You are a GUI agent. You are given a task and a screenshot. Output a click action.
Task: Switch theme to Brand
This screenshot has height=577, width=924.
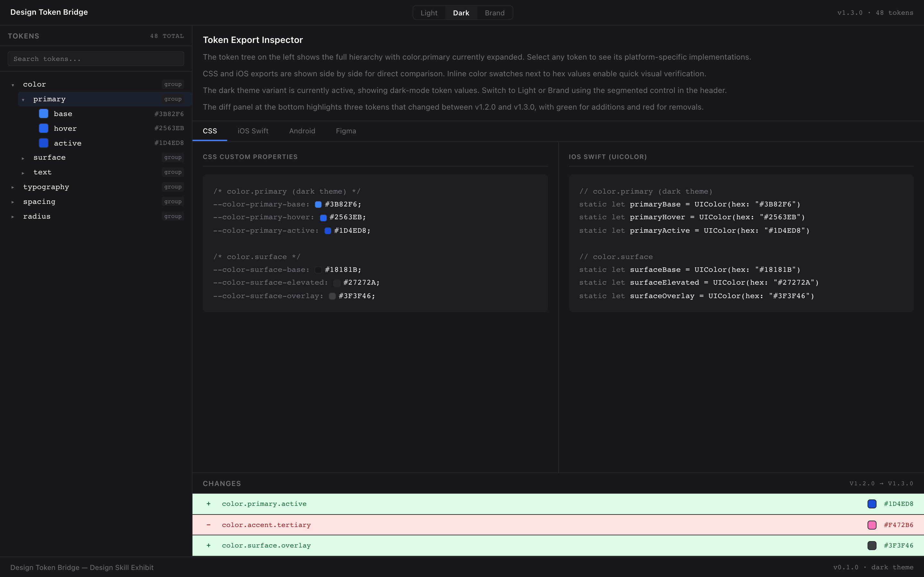(494, 13)
